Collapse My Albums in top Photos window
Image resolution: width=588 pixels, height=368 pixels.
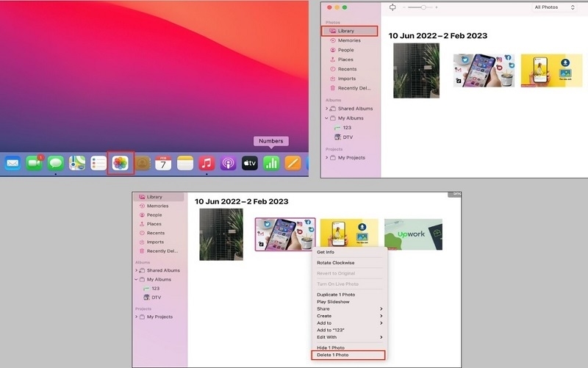[x=326, y=118]
